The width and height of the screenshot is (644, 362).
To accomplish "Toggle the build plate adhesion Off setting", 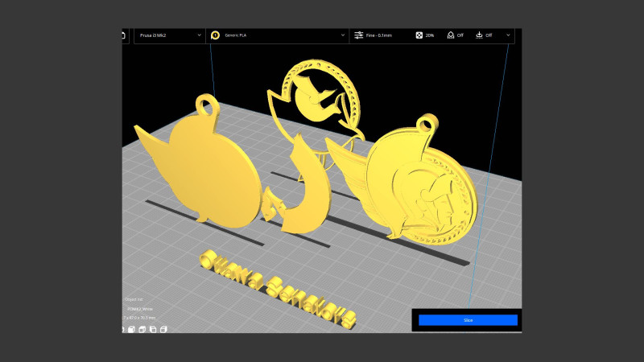I will [480, 35].
